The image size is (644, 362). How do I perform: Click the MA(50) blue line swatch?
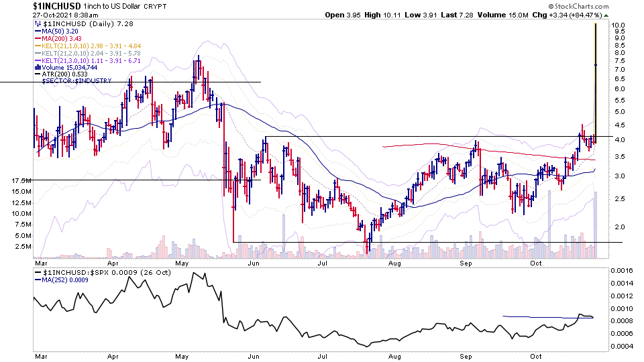tap(38, 32)
